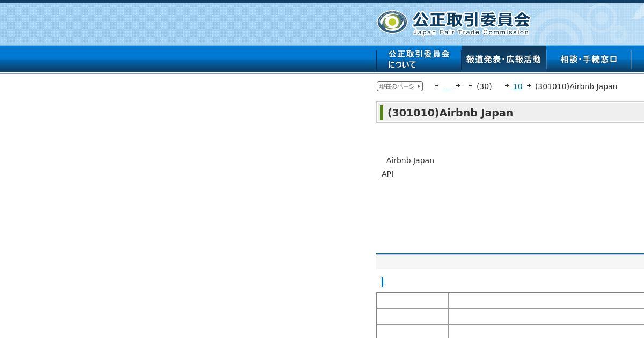Image resolution: width=644 pixels, height=338 pixels.
Task: Open 公正取引委員会について menu
Action: [x=419, y=59]
